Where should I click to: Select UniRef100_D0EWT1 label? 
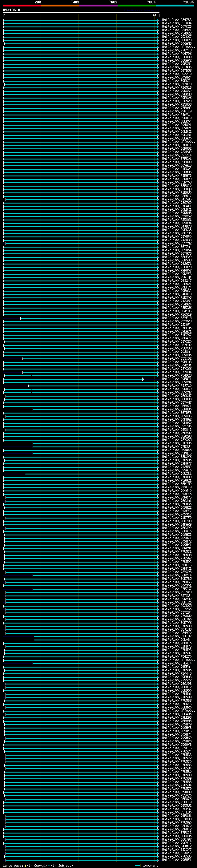pyautogui.click(x=177, y=379)
